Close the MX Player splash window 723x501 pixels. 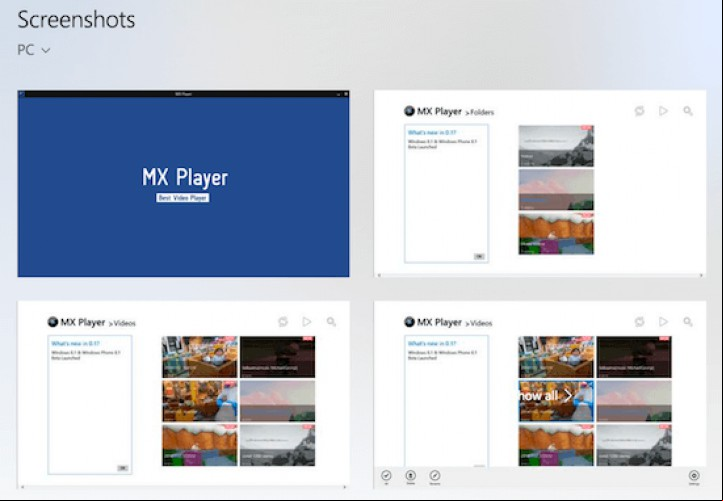pyautogui.click(x=346, y=94)
